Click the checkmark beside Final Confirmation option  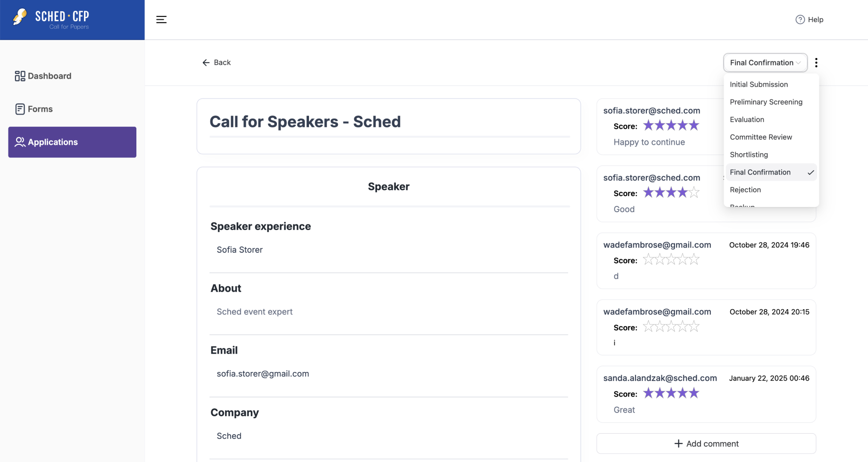click(x=810, y=173)
